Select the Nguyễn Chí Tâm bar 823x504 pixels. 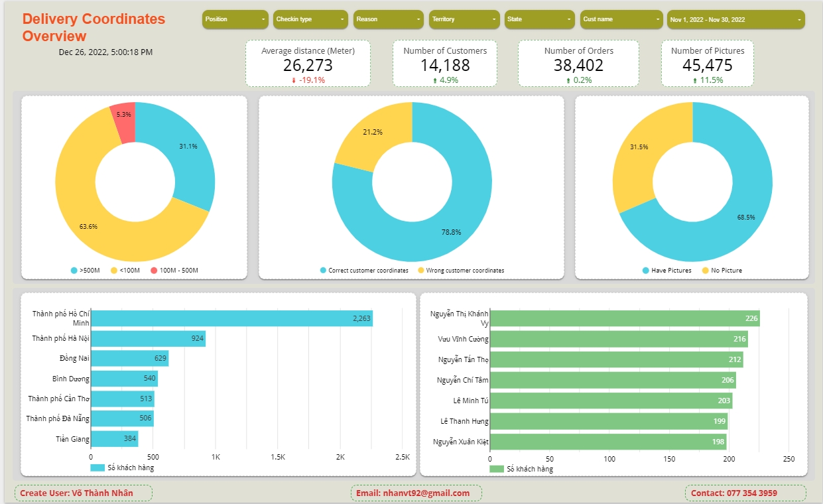pos(613,380)
